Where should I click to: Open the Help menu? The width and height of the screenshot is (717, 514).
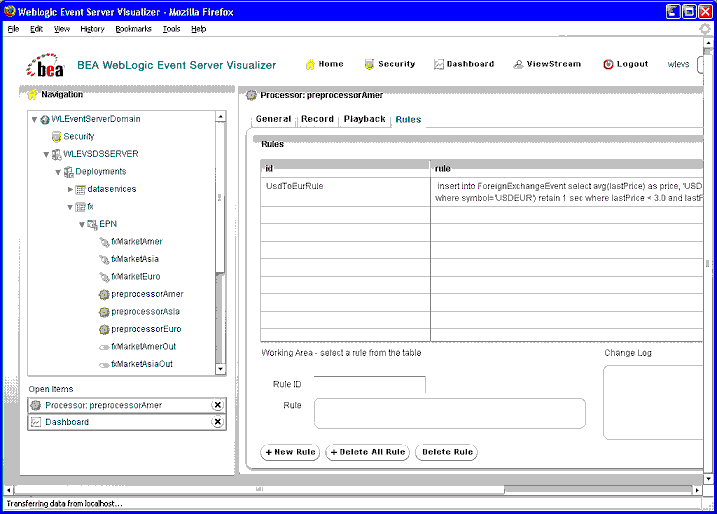[198, 29]
